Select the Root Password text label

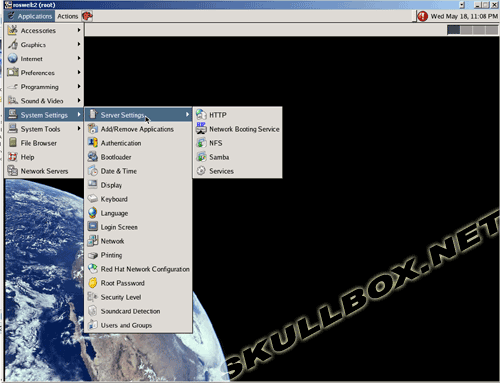(123, 283)
